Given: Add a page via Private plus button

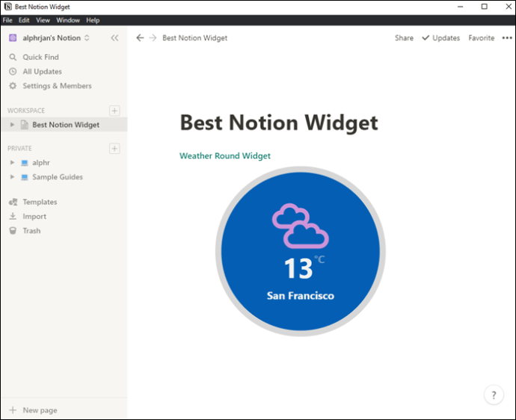Looking at the screenshot, I should (x=114, y=148).
